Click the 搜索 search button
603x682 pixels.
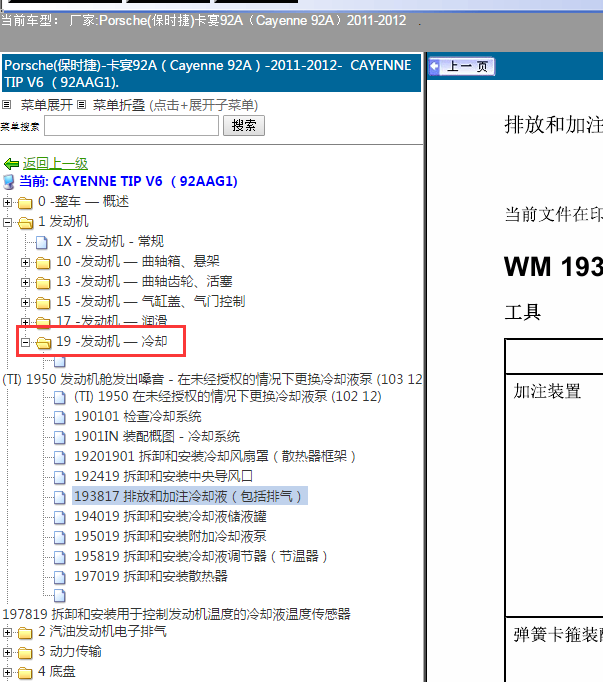point(244,126)
